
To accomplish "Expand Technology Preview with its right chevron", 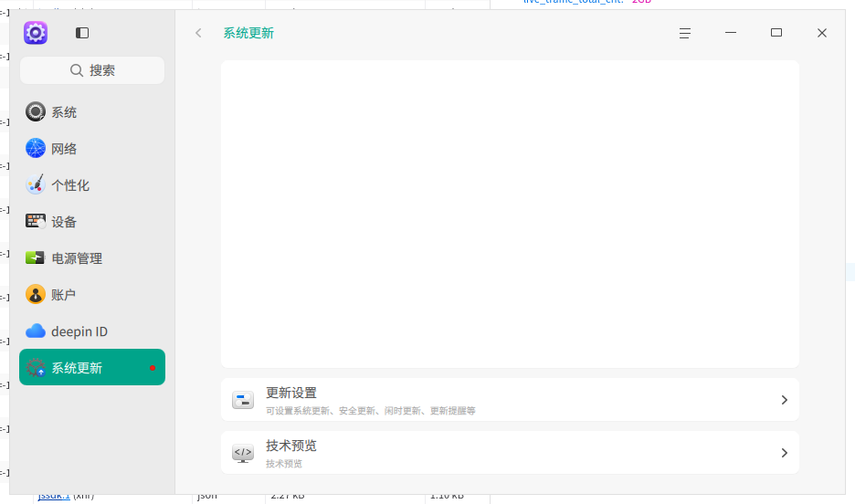I will pos(784,453).
